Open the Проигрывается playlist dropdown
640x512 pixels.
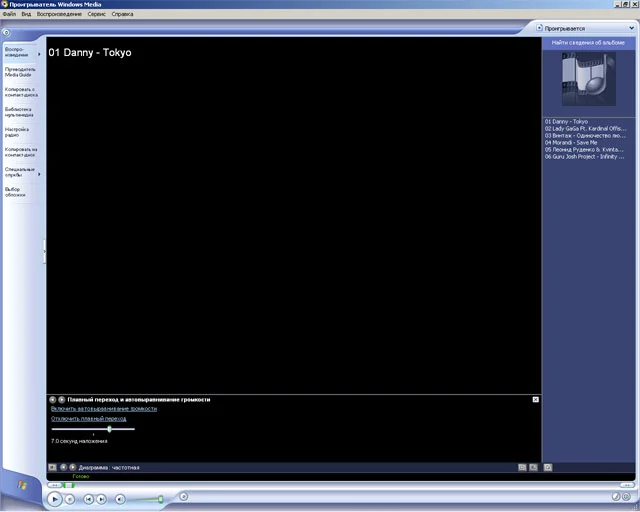(631, 28)
